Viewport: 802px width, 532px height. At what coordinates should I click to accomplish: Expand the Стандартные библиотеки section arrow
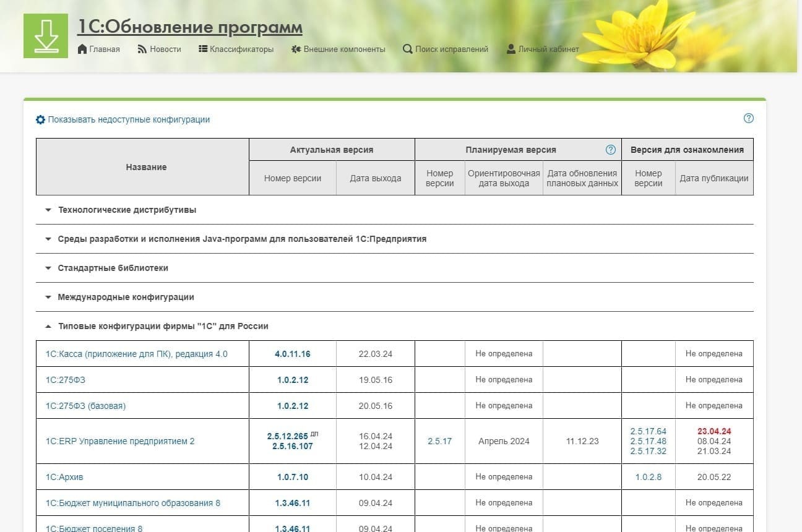tap(48, 268)
